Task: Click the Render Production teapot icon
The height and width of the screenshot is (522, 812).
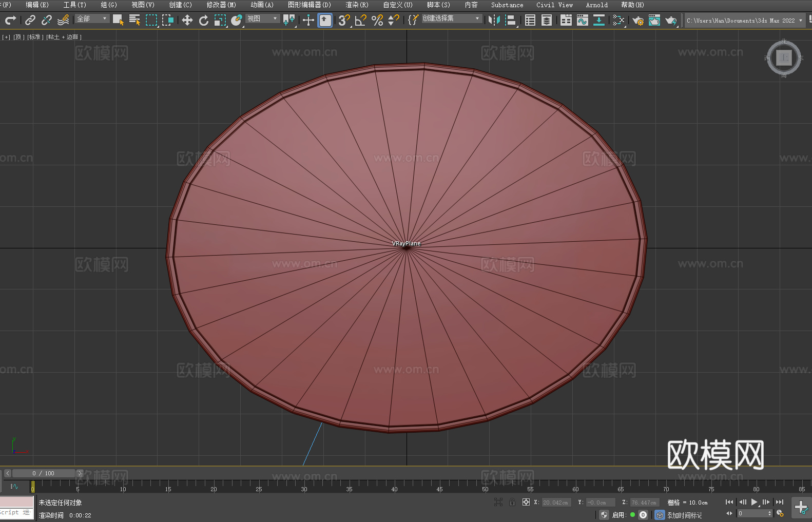Action: (671, 20)
